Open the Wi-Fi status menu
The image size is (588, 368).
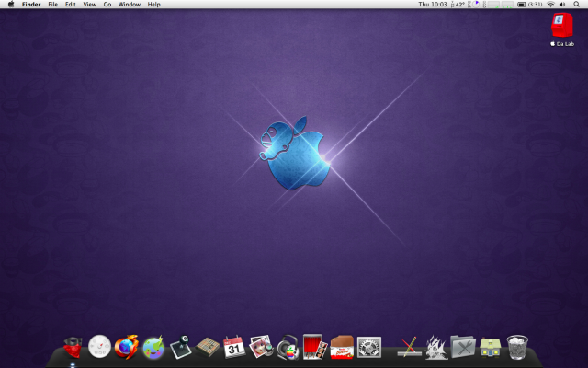click(550, 5)
